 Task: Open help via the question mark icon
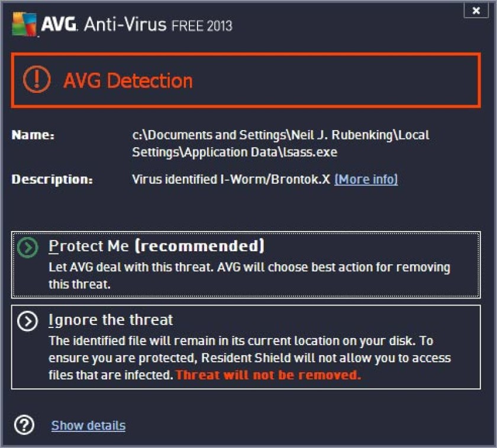coord(24,425)
